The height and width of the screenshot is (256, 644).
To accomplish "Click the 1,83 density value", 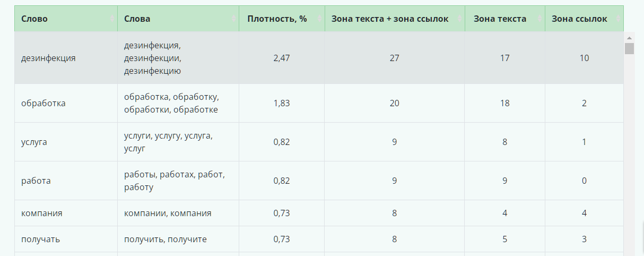I will click(282, 103).
